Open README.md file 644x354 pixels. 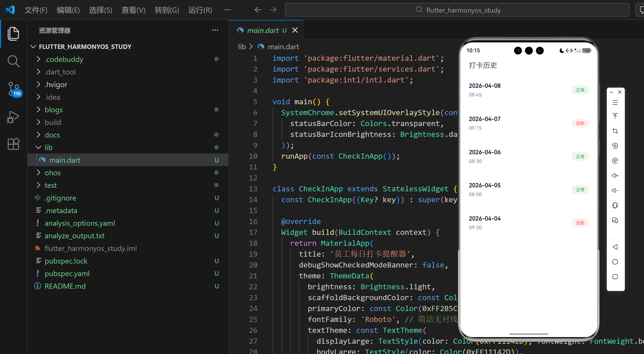point(65,286)
